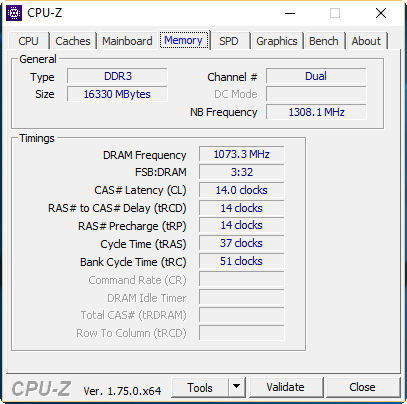Switch to the CPU tab
The width and height of the screenshot is (407, 404).
point(29,41)
